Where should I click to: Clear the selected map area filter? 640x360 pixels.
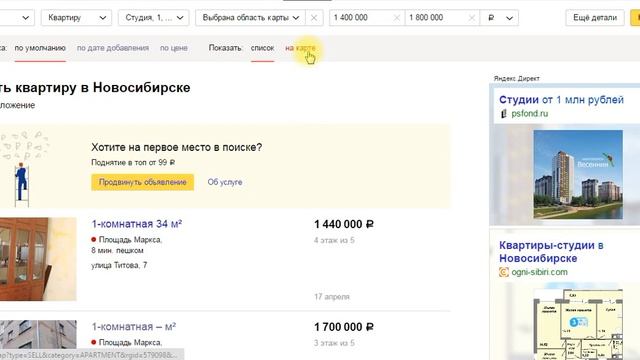click(x=314, y=18)
